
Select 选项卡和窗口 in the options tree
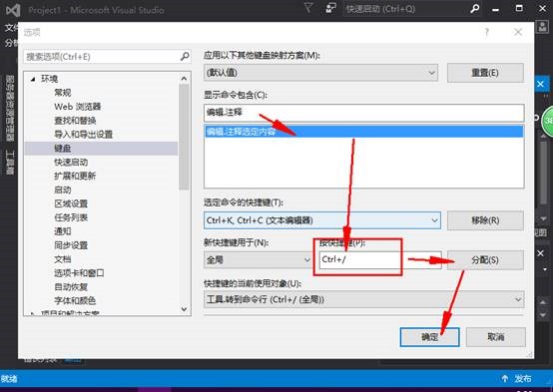point(79,273)
